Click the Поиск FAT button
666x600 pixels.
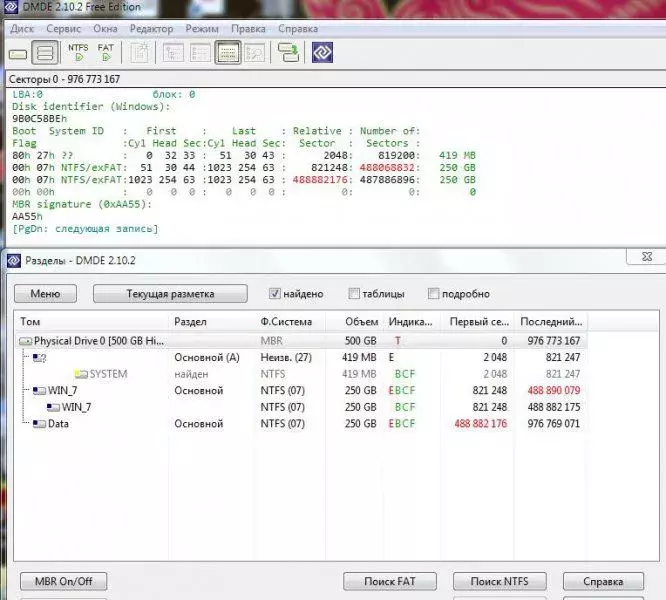(x=389, y=581)
